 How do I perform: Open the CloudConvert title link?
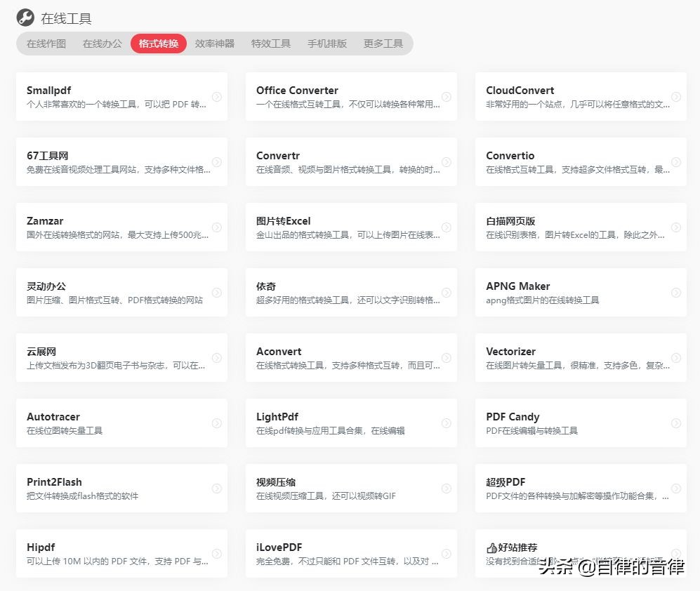pyautogui.click(x=520, y=90)
